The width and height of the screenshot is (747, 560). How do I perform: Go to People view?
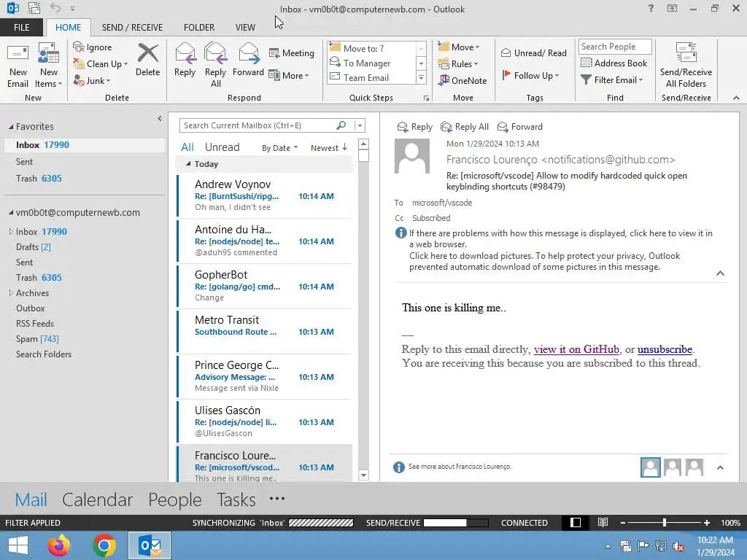click(175, 499)
